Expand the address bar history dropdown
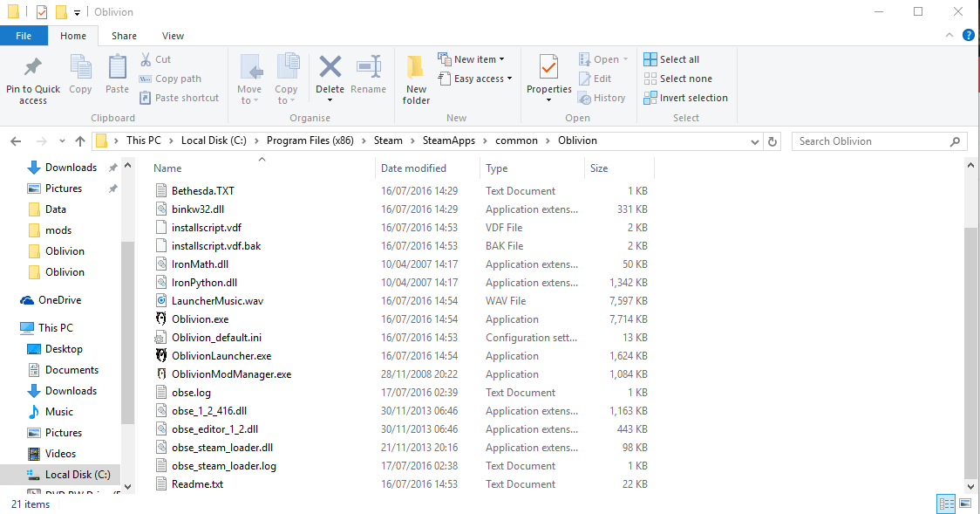Viewport: 980px width, 514px height. pos(754,142)
